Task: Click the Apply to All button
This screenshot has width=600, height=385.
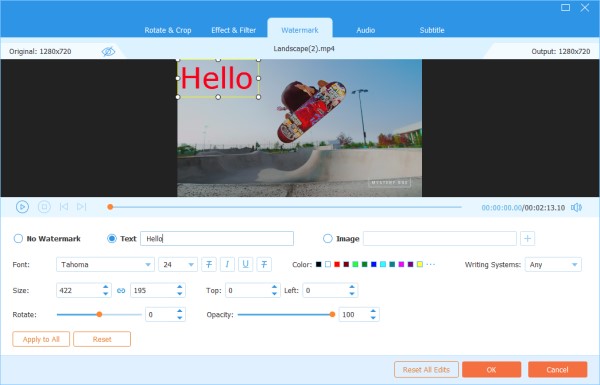Action: [41, 339]
